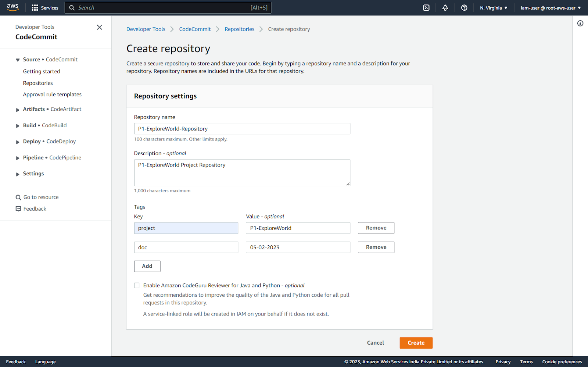Open Cookie preferences

click(562, 362)
